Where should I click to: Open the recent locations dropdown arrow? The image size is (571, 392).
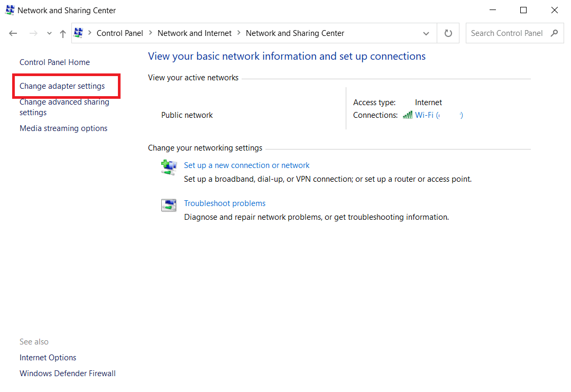click(49, 33)
